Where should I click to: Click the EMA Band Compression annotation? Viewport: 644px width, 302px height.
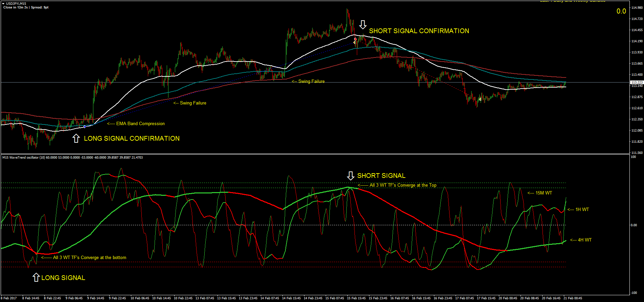click(x=136, y=124)
